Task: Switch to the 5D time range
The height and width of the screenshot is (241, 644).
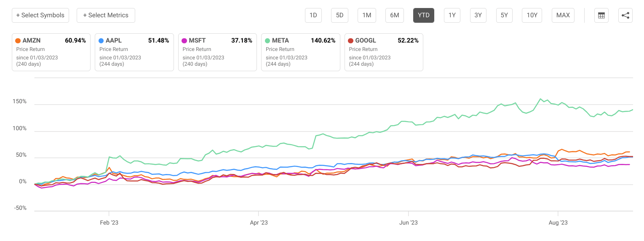Action: tap(339, 16)
